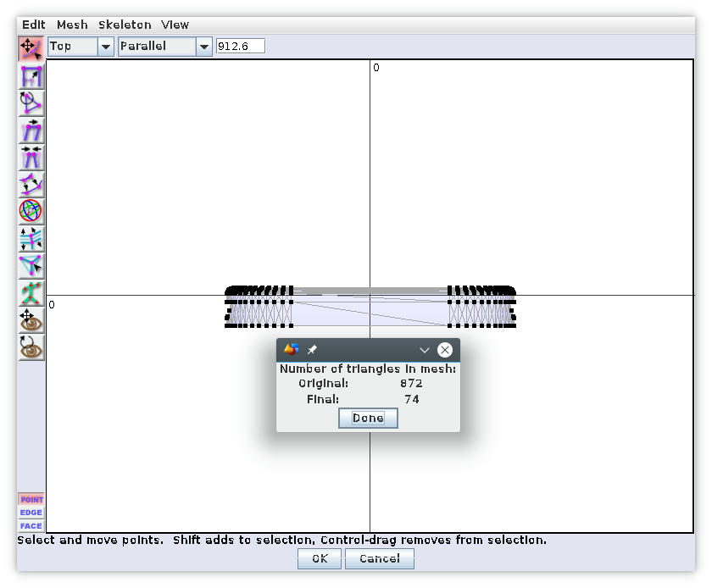Click 'Number of triangles in mesh' label

point(368,369)
